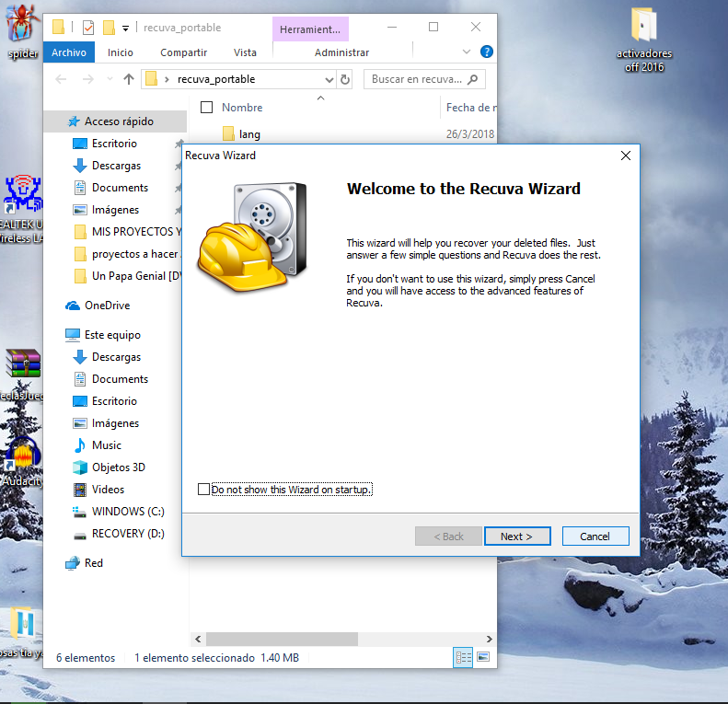Cancel the Recuva Wizard

[x=595, y=537]
